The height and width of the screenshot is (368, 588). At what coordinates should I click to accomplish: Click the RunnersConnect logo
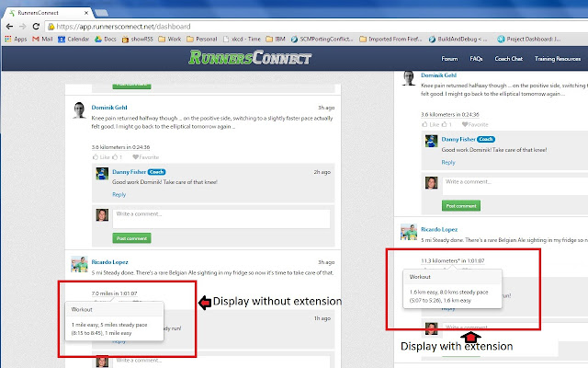[250, 58]
